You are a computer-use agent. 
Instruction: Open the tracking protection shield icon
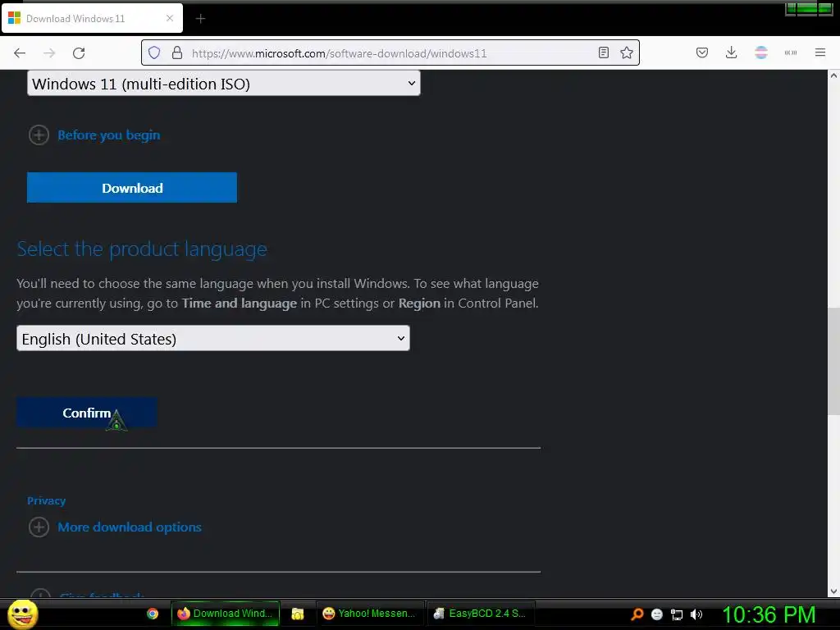coord(154,52)
